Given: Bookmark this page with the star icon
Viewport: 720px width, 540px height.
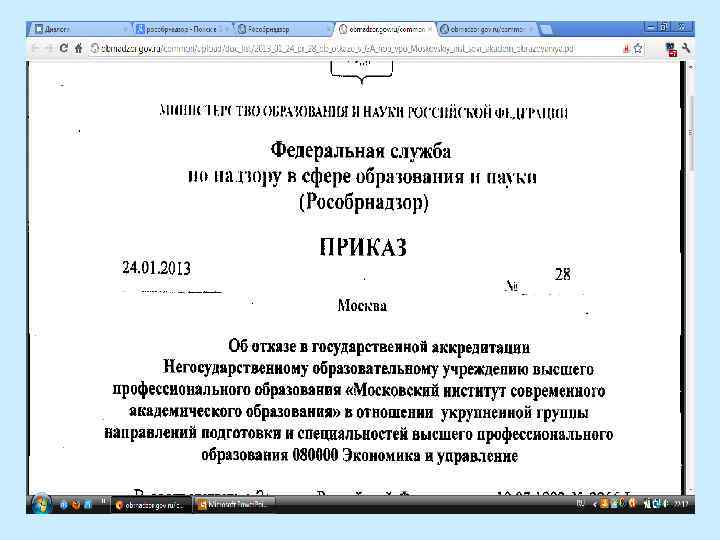Looking at the screenshot, I should tap(638, 48).
